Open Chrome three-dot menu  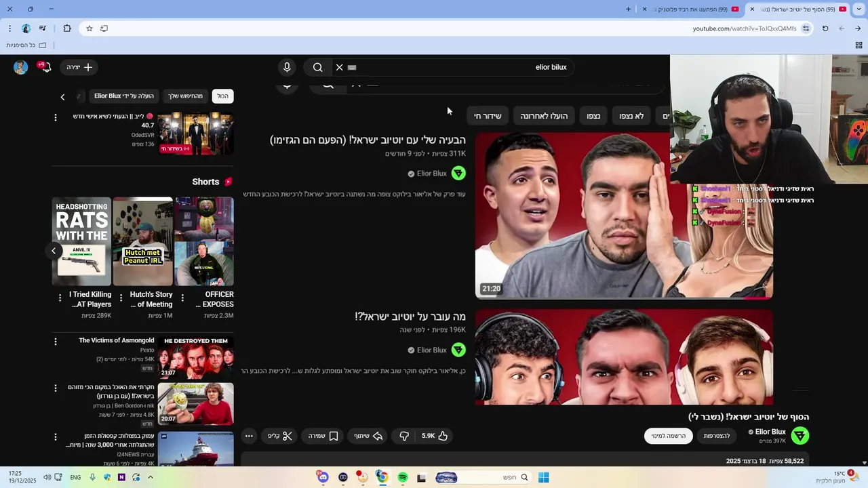[9, 28]
